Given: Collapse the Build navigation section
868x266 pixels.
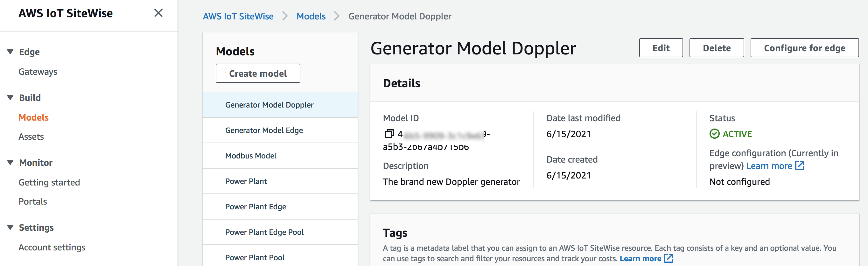Looking at the screenshot, I should (x=10, y=97).
